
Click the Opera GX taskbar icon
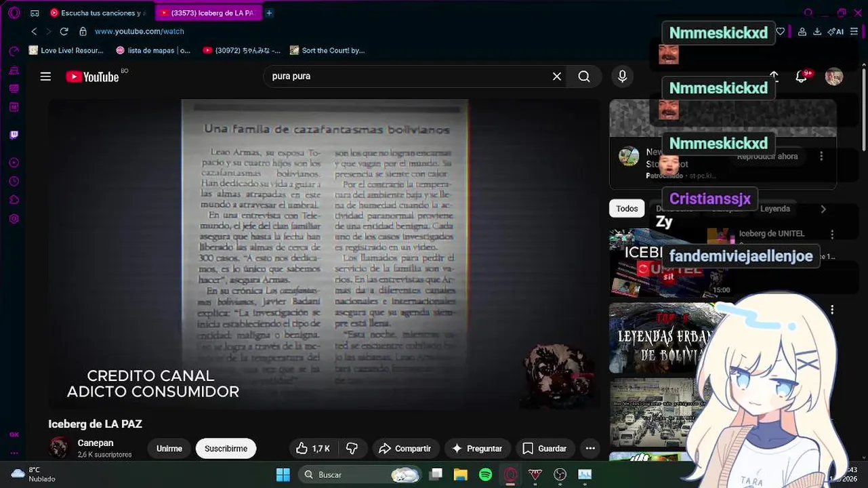(511, 474)
